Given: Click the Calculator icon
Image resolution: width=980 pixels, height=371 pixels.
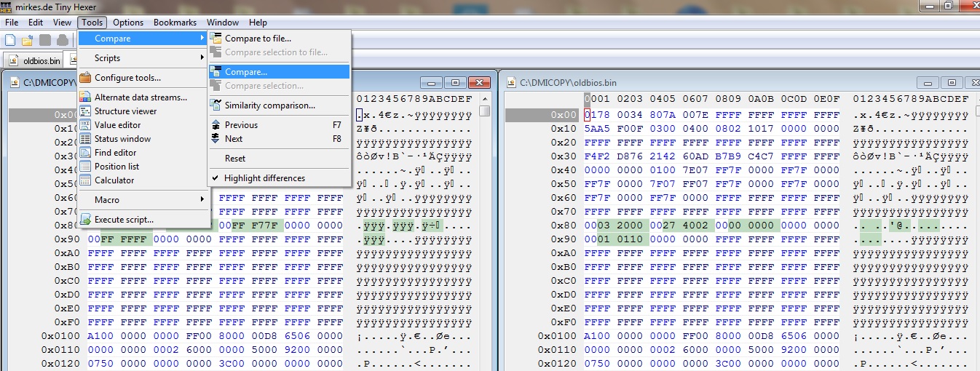Looking at the screenshot, I should click(85, 180).
